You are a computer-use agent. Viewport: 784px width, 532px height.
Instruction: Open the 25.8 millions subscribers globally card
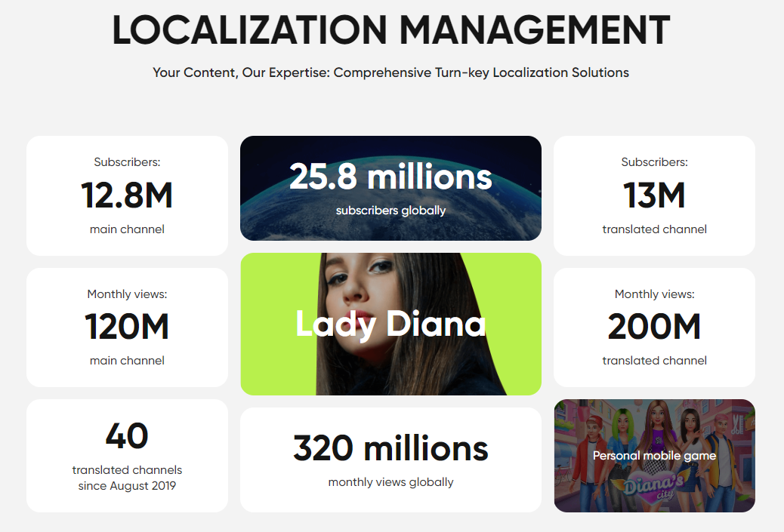click(390, 188)
